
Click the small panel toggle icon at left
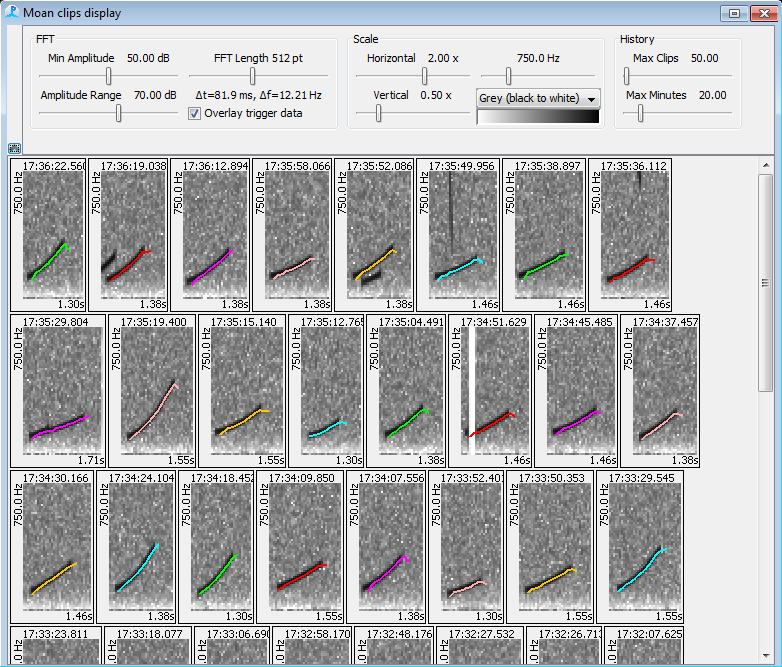pyautogui.click(x=14, y=148)
